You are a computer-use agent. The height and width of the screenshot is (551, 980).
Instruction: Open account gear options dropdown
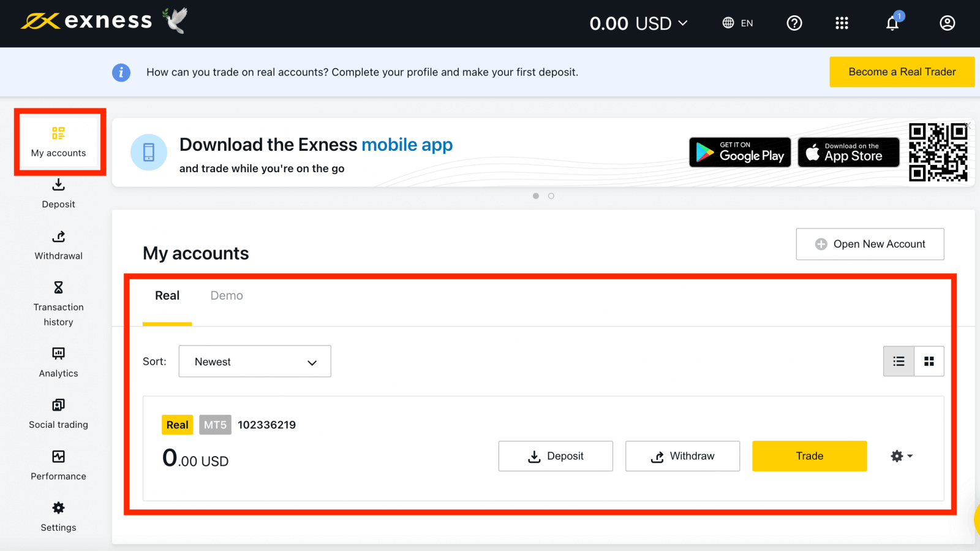[901, 456]
